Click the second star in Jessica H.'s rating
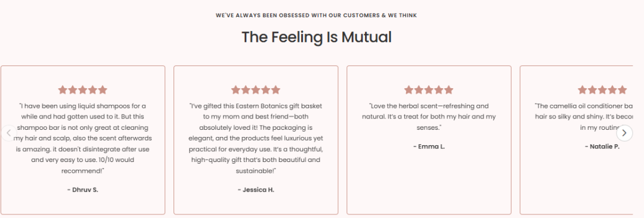 (x=246, y=90)
